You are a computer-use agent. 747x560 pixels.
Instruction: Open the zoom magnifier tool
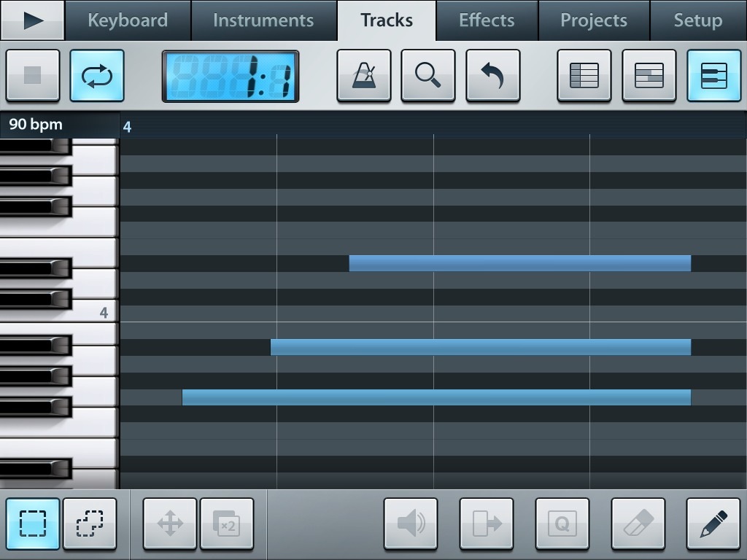coord(428,75)
